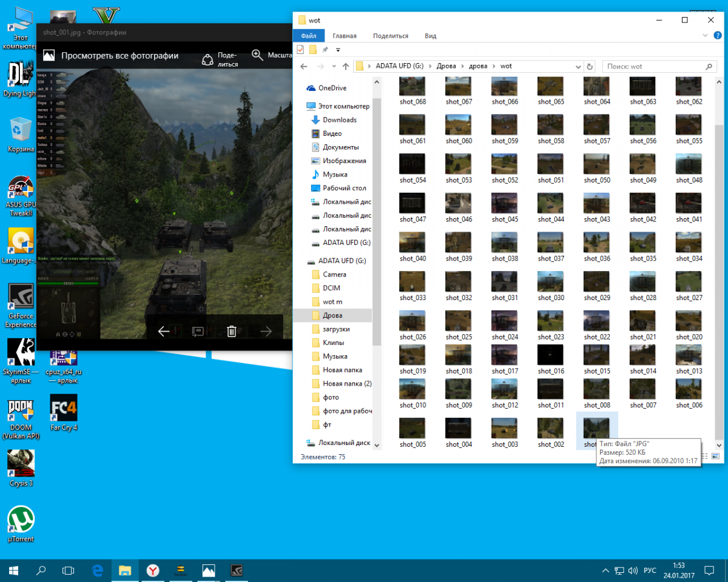This screenshot has width=728, height=582.
Task: Switch Explorer to large thumbnails view toggle
Action: (x=715, y=456)
